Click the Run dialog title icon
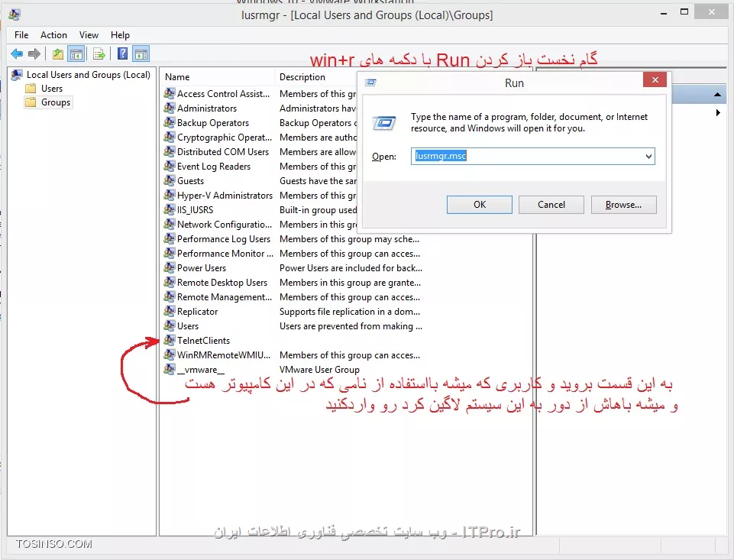The height and width of the screenshot is (560, 734). pos(370,83)
